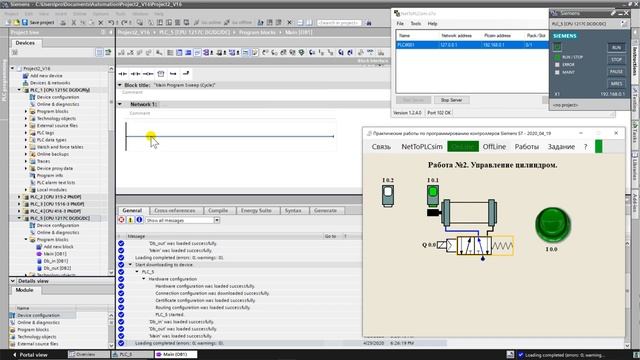Collapse the Details view panel
The width and height of the screenshot is (640, 360).
coord(13,281)
